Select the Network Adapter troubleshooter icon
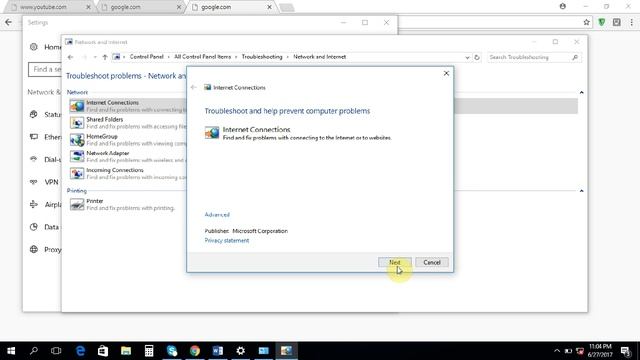This screenshot has width=640, height=360. pos(77,156)
